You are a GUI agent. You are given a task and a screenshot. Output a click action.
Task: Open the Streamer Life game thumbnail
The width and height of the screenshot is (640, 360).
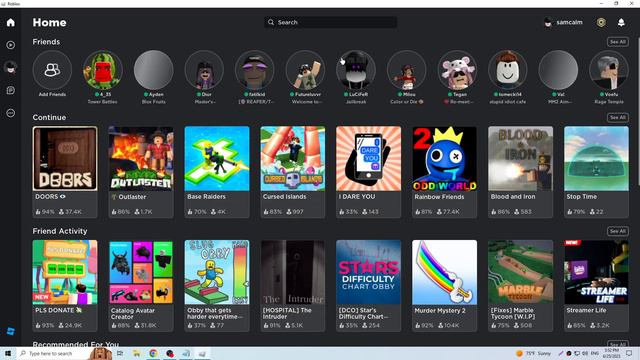pos(596,272)
